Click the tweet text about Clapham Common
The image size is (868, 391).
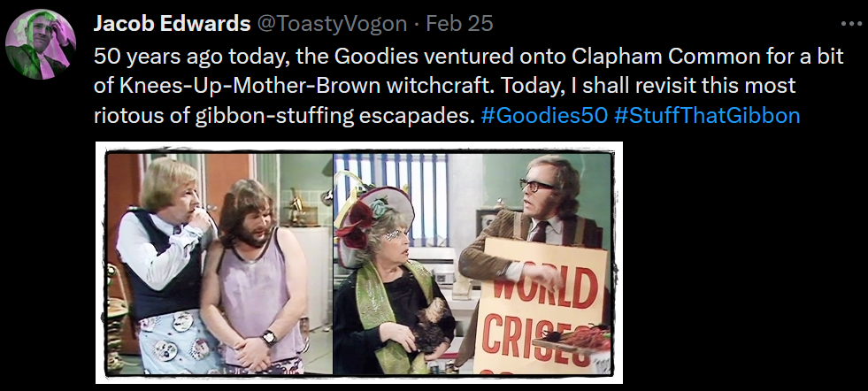pyautogui.click(x=468, y=85)
